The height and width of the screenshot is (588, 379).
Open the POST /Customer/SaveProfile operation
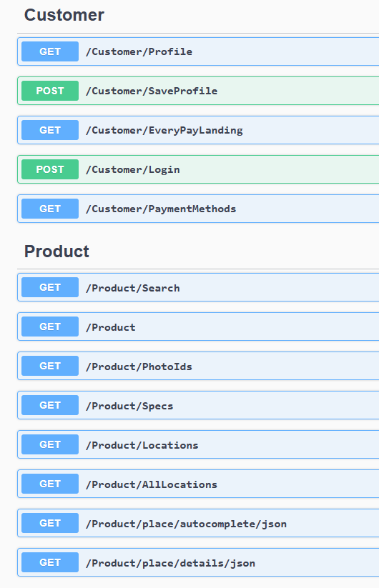point(198,91)
